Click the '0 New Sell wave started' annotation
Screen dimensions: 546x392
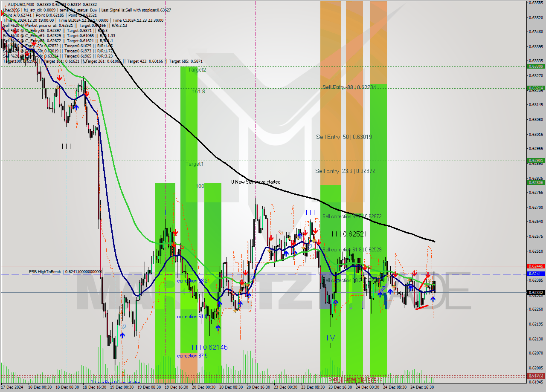tap(256, 182)
